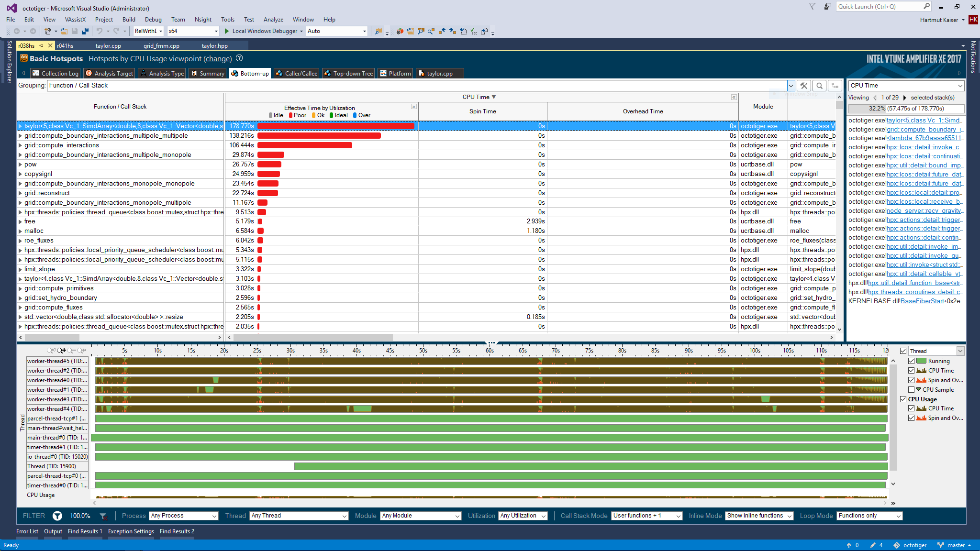
Task: Open the Nsight menu
Action: tap(203, 20)
